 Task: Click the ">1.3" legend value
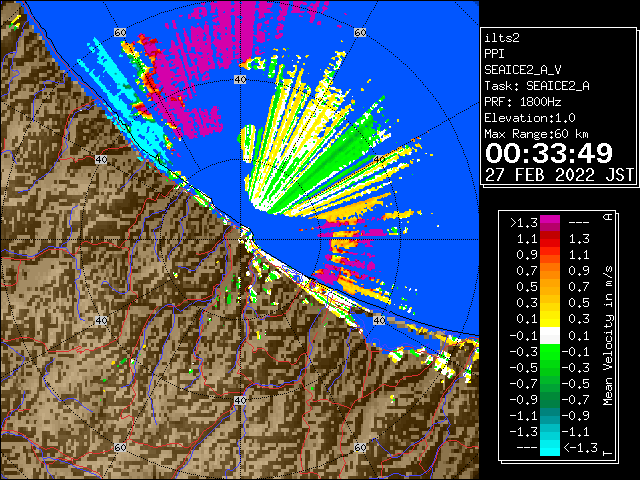click(523, 223)
